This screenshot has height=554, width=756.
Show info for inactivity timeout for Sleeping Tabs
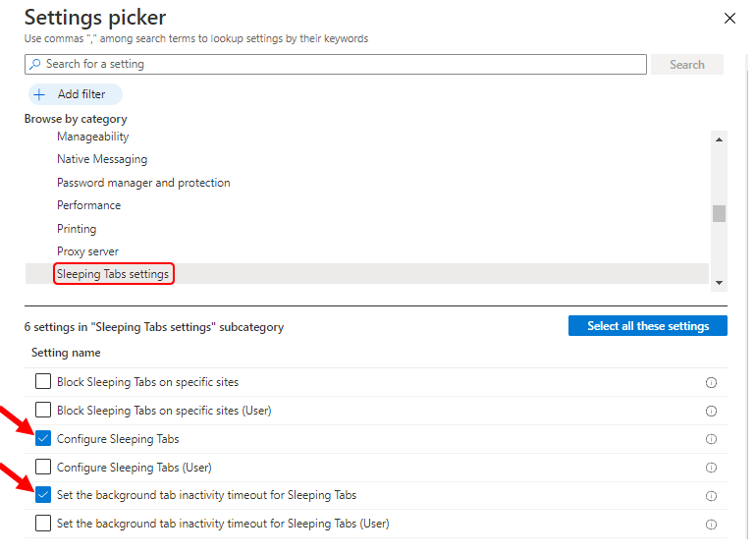(711, 496)
